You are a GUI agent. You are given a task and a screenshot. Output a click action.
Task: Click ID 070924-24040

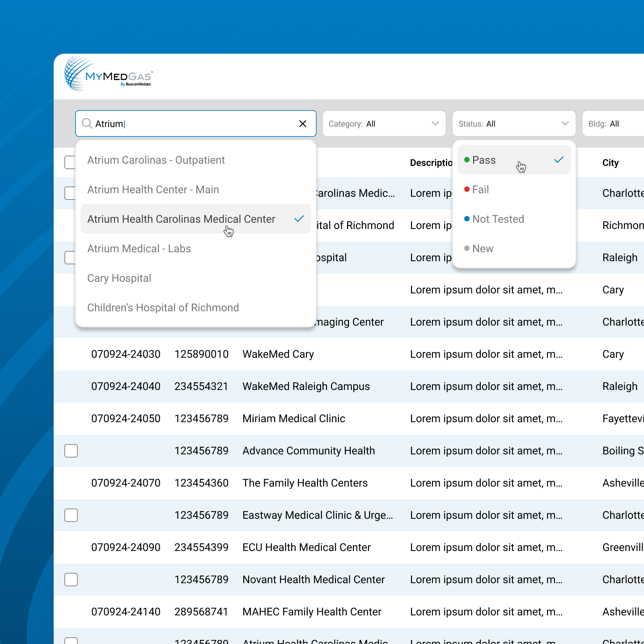126,386
